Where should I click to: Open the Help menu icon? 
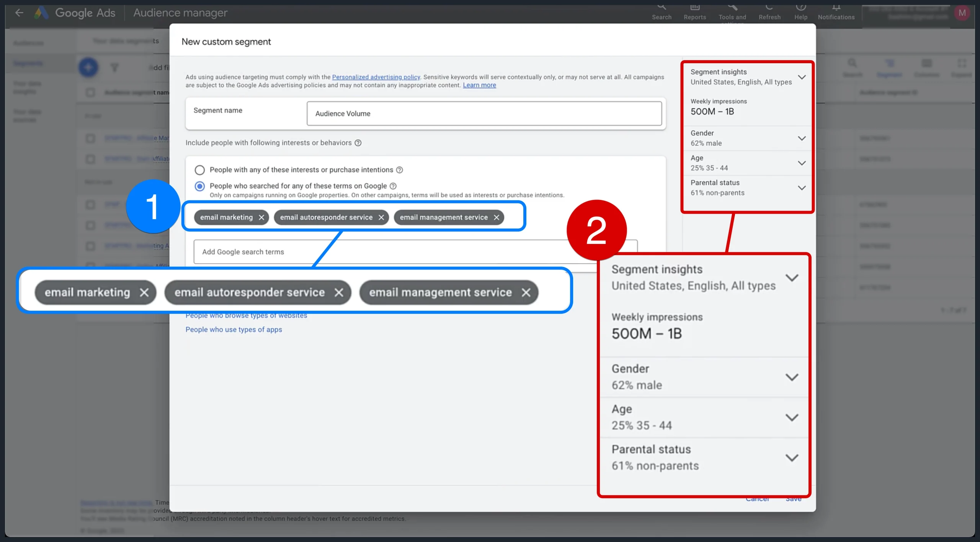click(800, 13)
